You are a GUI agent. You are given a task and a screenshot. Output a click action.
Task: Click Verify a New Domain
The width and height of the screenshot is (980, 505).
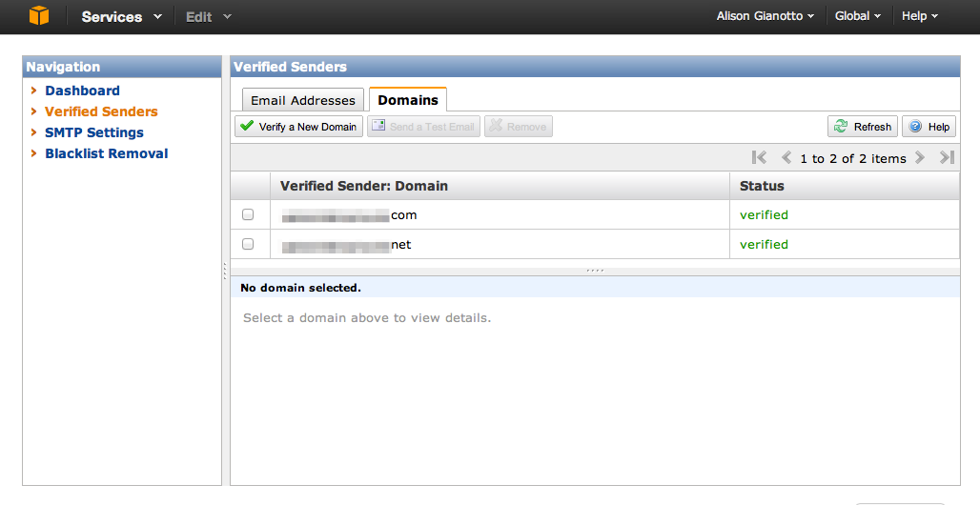point(298,126)
